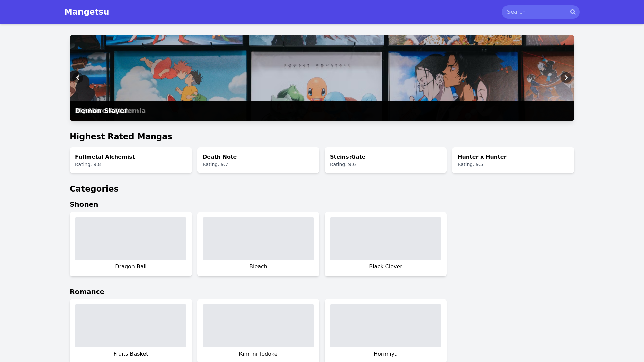Click the 'Rating: 9.7' text
Image resolution: width=644 pixels, height=362 pixels.
click(215, 164)
